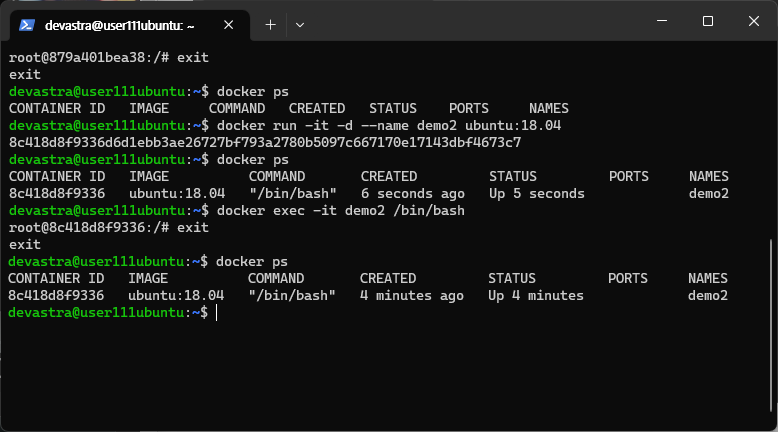Click '"/bin/bash"' command beside '4 minutes ago'
778x432 pixels.
pos(292,296)
